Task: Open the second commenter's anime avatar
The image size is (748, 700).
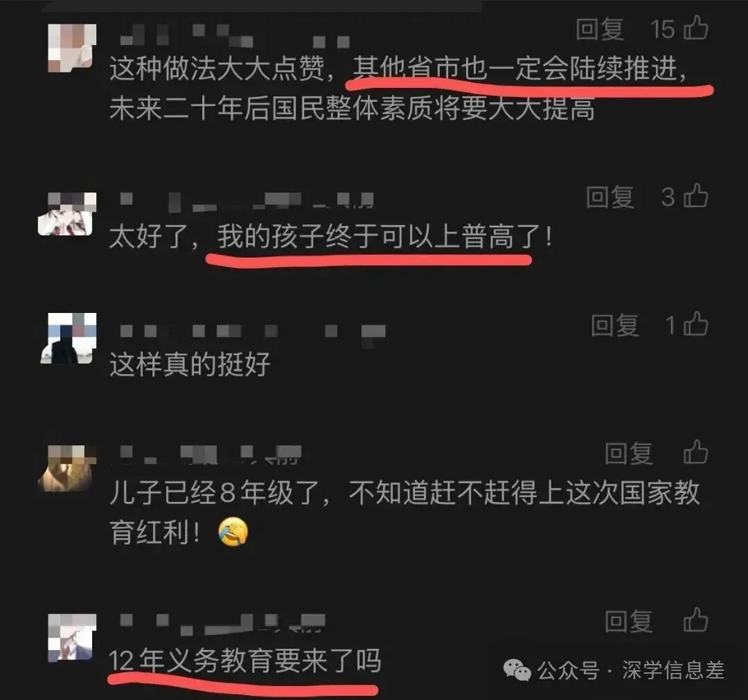Action: 67,214
